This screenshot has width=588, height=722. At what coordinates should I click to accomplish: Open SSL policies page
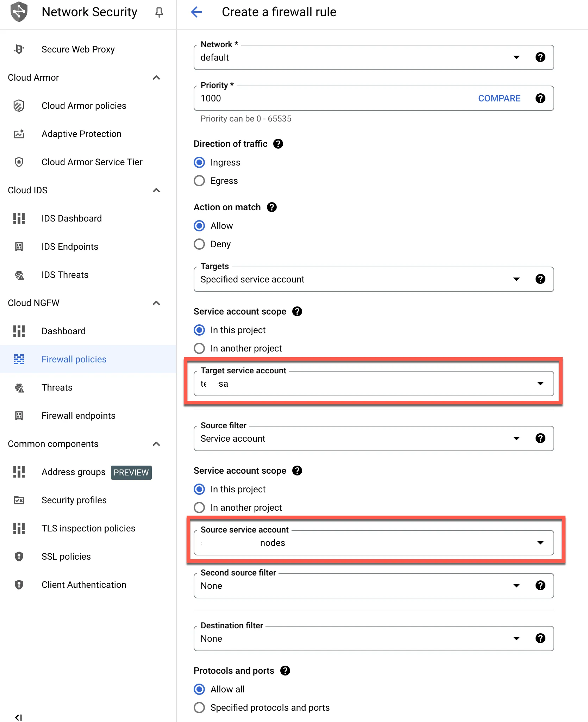(x=66, y=556)
